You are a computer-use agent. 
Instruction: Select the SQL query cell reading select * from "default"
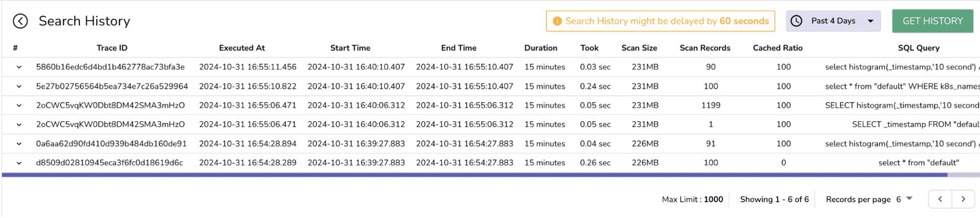[x=918, y=163]
